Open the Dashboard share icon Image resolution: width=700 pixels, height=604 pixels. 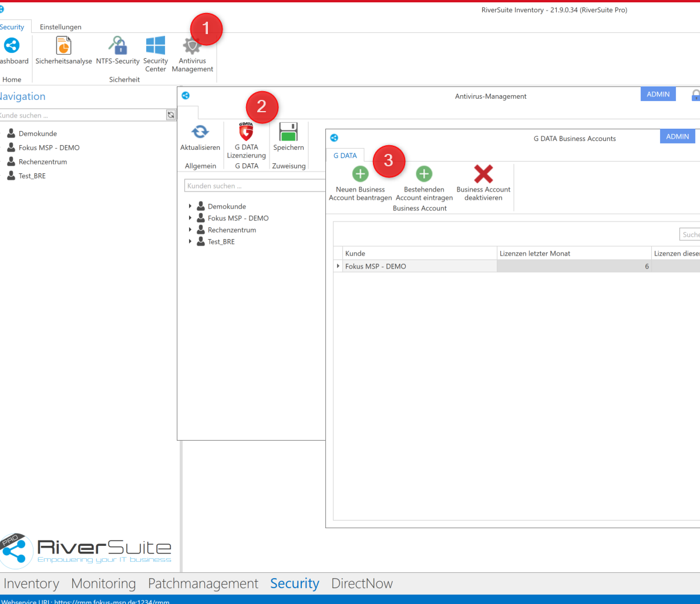(x=12, y=46)
